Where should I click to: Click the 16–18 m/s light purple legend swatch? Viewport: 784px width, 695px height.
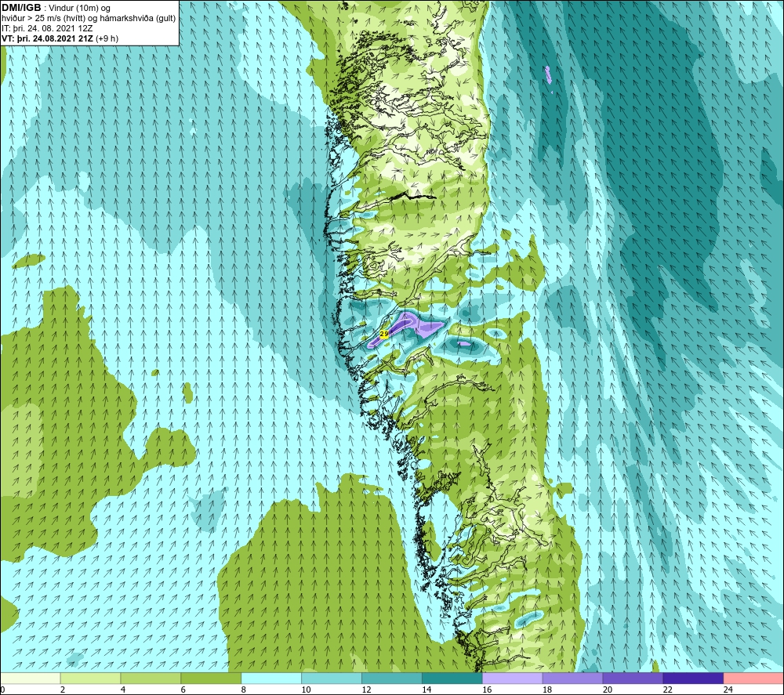(x=513, y=678)
